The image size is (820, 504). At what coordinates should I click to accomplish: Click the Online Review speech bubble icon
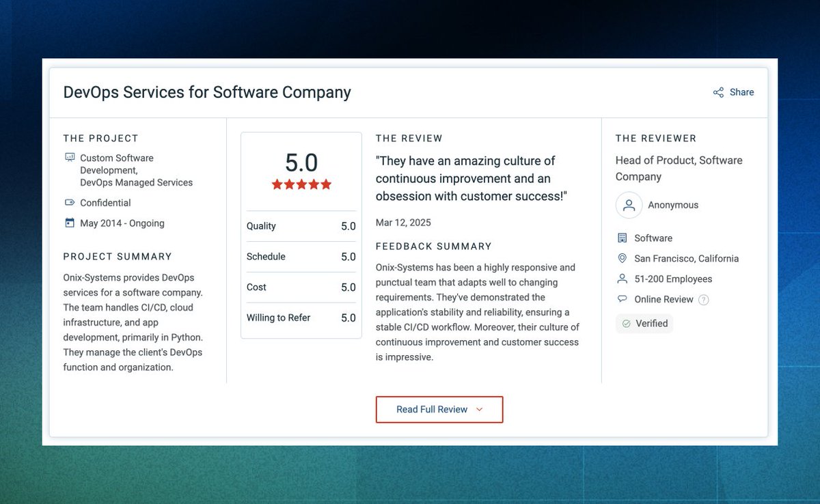[x=622, y=299]
